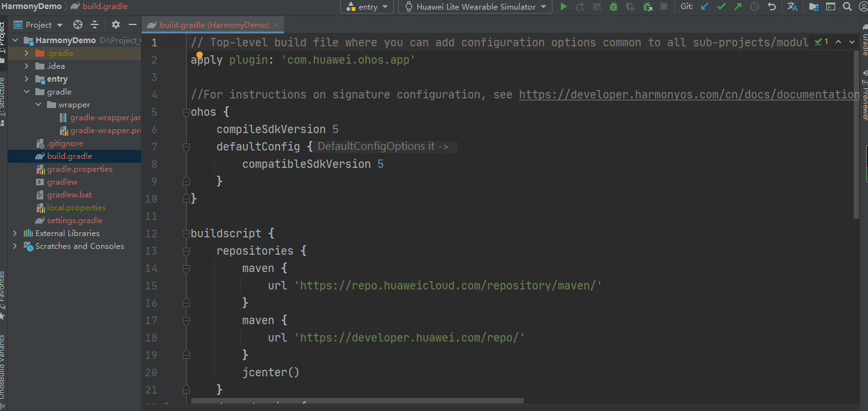Click the editor horizontal scrollbar
Screen dimensions: 868x411
coord(357,401)
